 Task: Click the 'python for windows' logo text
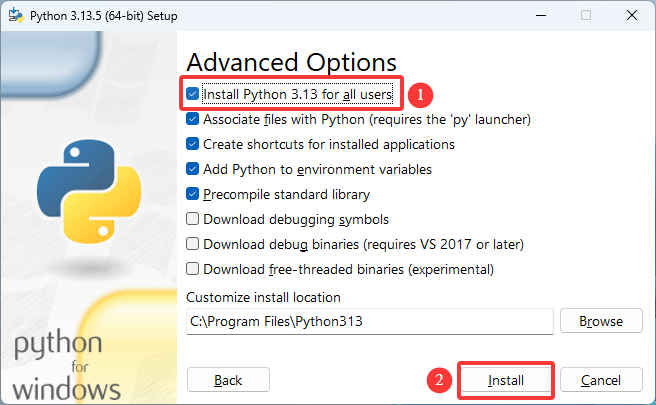pyautogui.click(x=67, y=365)
